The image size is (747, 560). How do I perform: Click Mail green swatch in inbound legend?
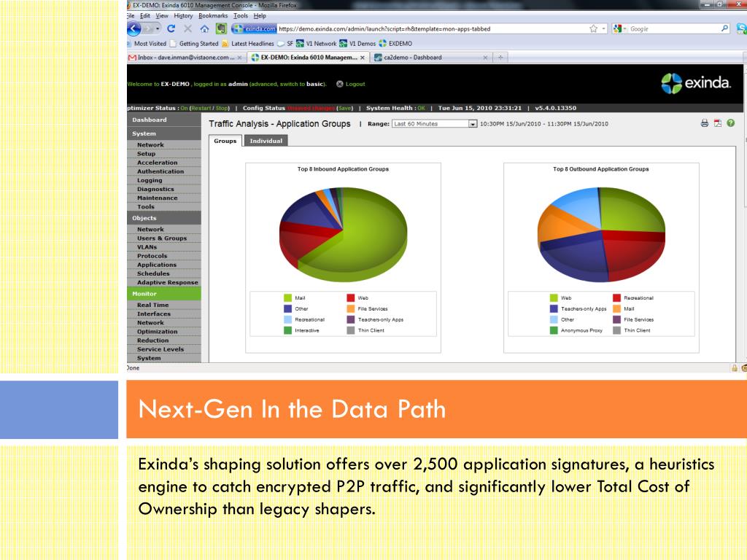point(287,298)
